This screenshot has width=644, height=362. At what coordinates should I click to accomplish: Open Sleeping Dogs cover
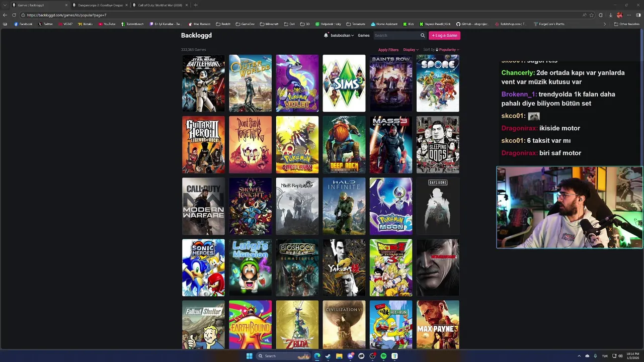coord(438,145)
